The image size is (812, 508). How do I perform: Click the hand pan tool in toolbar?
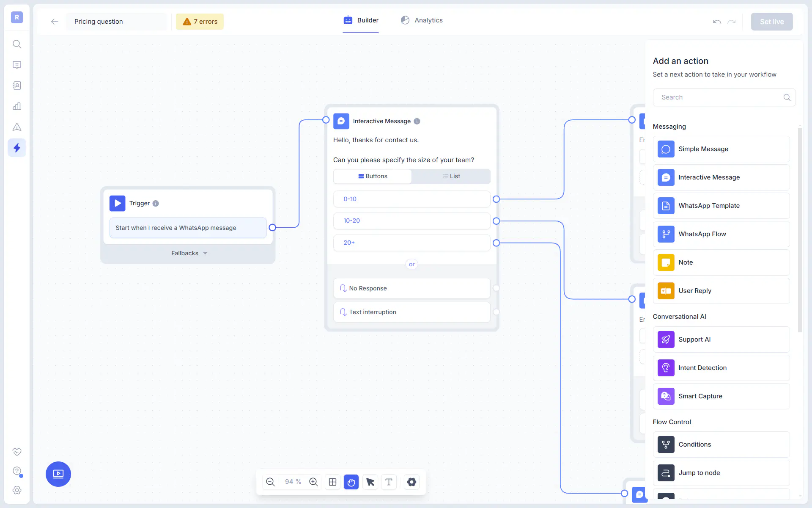point(351,482)
